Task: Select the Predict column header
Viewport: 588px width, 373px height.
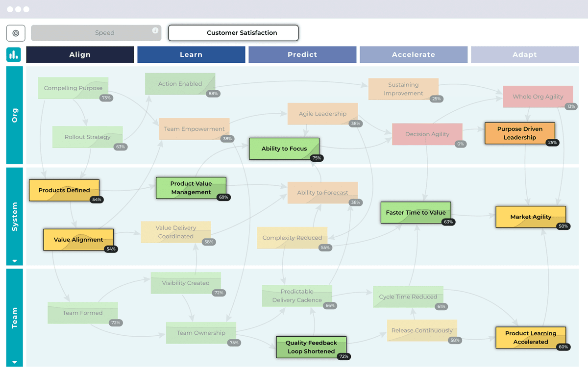Action: pos(302,54)
